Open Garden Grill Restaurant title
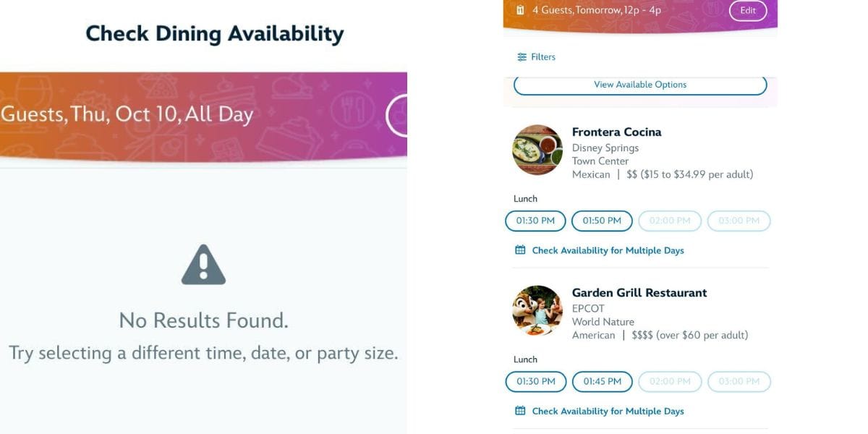 [x=639, y=292]
